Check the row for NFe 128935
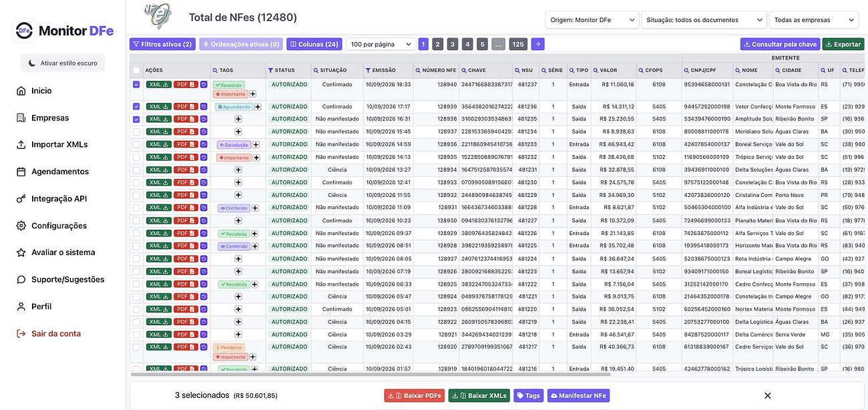868x410 pixels. pos(136,157)
